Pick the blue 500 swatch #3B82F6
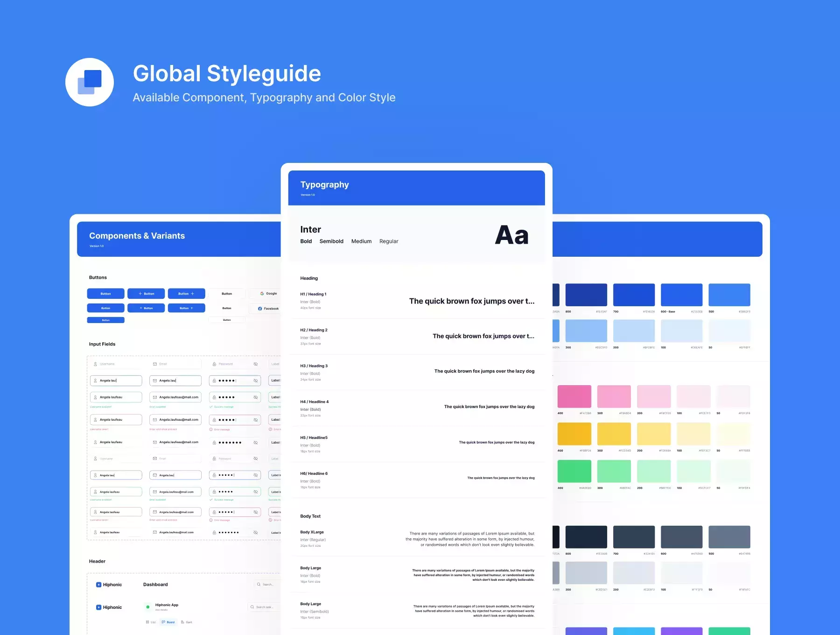Viewport: 840px width, 635px height. 729,295
